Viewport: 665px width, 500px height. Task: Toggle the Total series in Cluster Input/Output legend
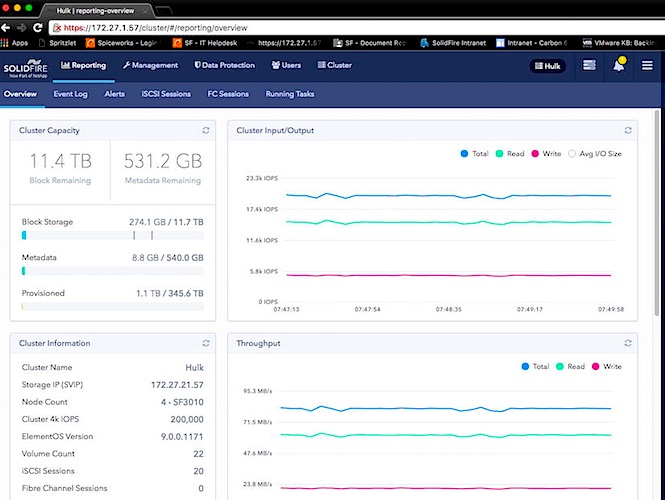pyautogui.click(x=475, y=154)
